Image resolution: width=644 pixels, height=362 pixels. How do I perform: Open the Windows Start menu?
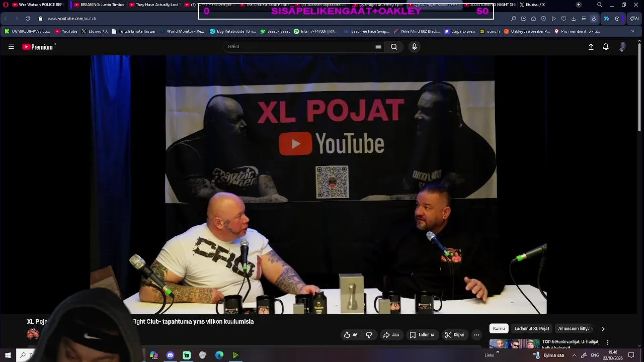[8, 355]
